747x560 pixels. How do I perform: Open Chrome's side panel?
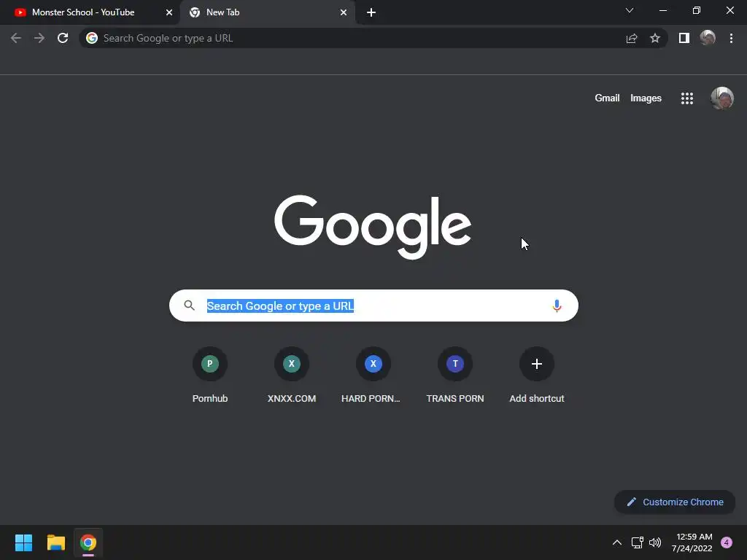[x=684, y=38]
